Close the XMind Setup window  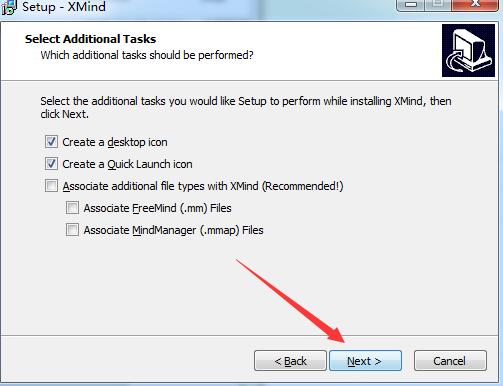(x=475, y=5)
